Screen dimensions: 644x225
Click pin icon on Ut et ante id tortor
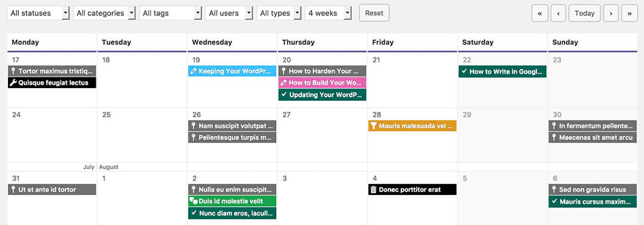click(x=13, y=190)
